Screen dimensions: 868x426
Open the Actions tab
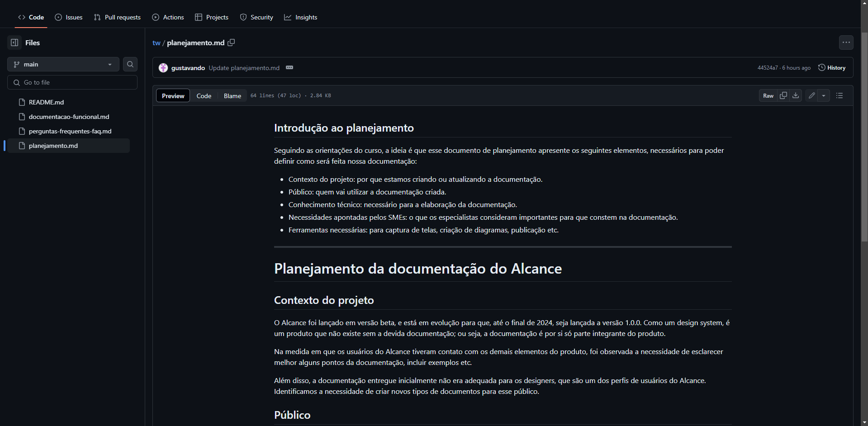pos(168,17)
